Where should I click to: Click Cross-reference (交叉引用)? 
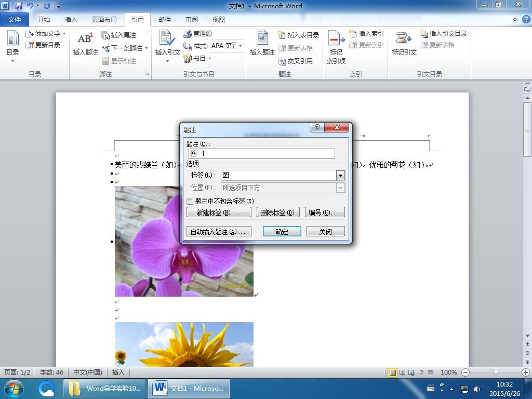point(296,61)
